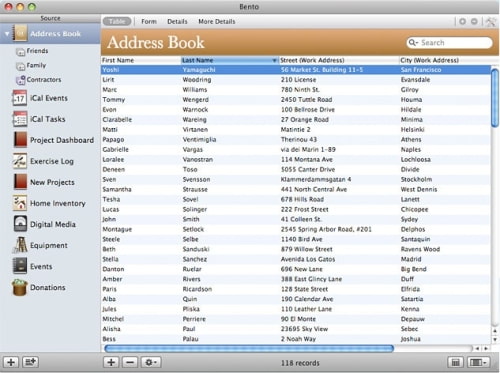Select the last name 'Ricardson'
This screenshot has width=500, height=373.
click(x=197, y=289)
